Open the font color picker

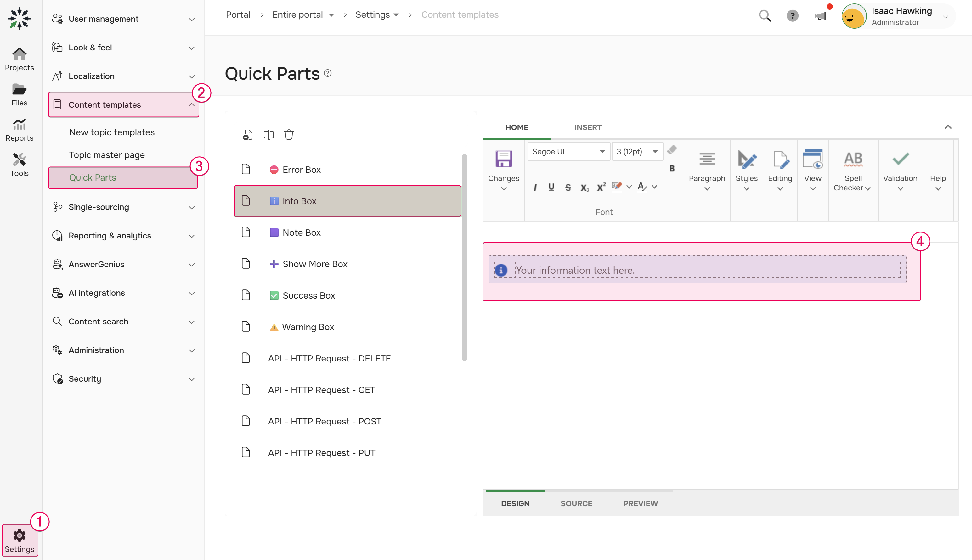click(642, 187)
